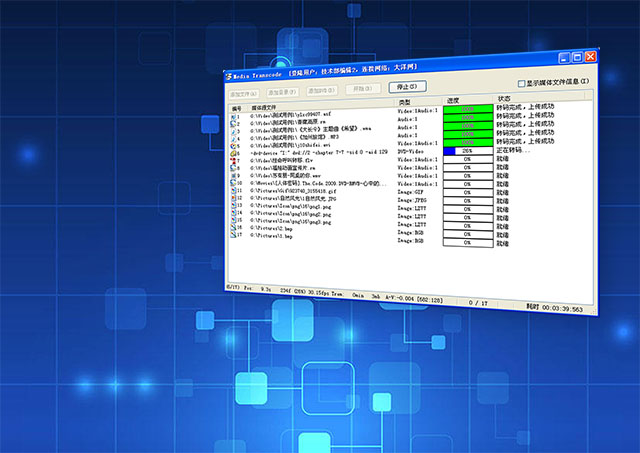Click the 0% progress bar of row 7
This screenshot has width=640, height=453.
468,159
